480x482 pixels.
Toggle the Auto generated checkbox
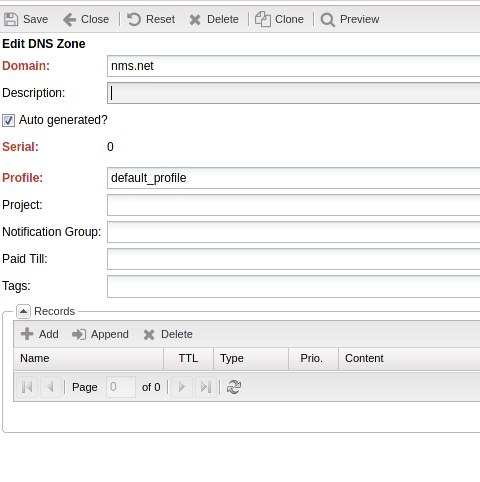(x=8, y=120)
